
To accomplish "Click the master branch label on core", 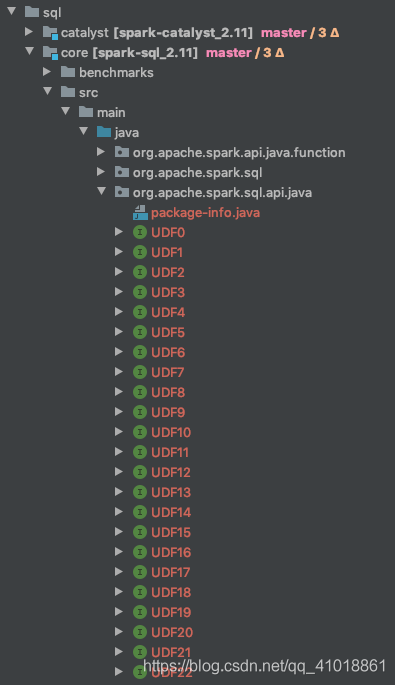I will pyautogui.click(x=229, y=53).
